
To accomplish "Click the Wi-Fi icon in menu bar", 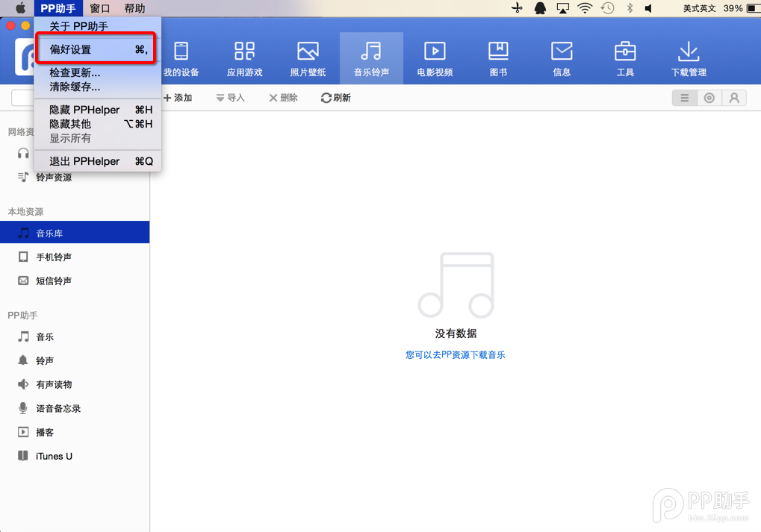I will coord(585,8).
